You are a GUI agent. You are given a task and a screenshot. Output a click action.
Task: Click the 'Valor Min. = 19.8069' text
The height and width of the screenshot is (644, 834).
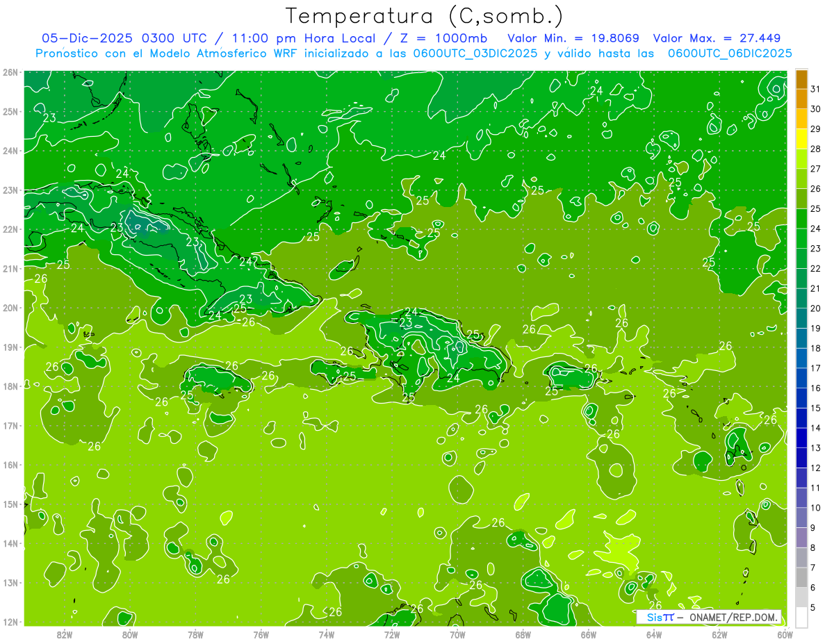pyautogui.click(x=573, y=38)
